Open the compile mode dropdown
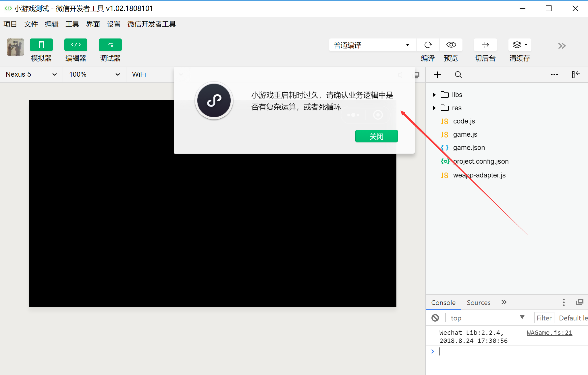The width and height of the screenshot is (588, 375). [x=372, y=45]
